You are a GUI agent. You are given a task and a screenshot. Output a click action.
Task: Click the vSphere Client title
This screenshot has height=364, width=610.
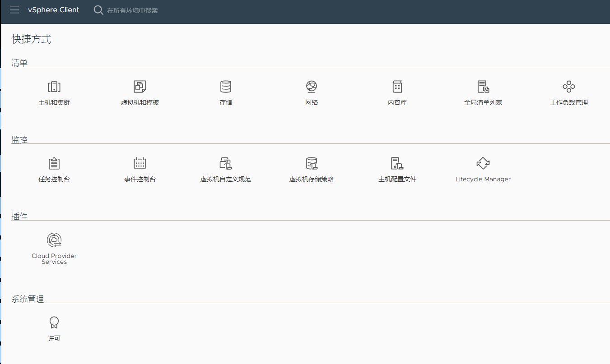54,10
